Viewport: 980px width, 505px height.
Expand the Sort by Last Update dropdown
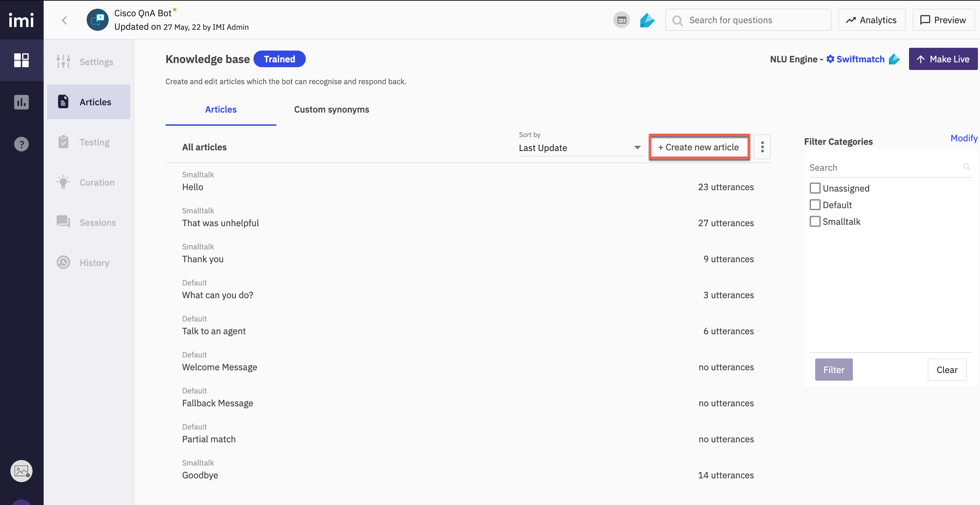click(x=580, y=148)
